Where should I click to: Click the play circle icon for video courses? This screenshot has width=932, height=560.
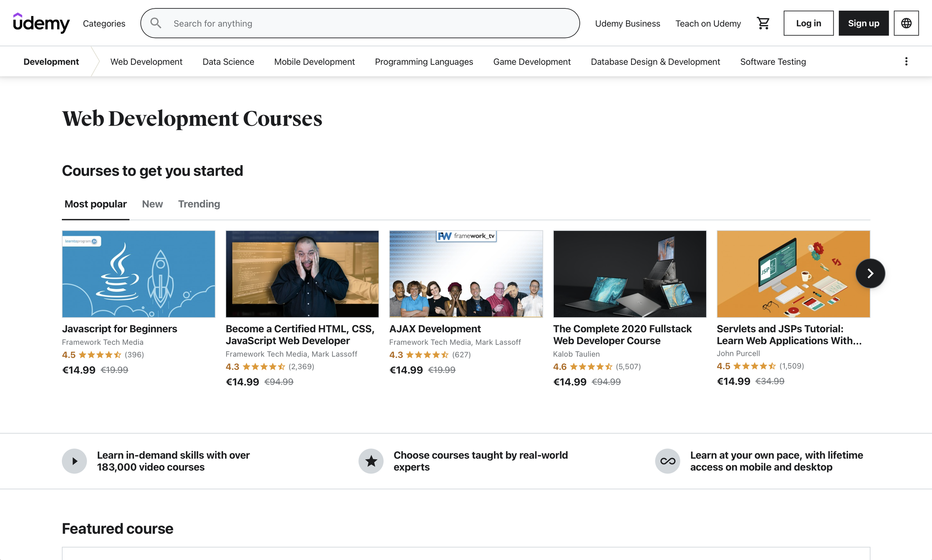click(x=74, y=461)
